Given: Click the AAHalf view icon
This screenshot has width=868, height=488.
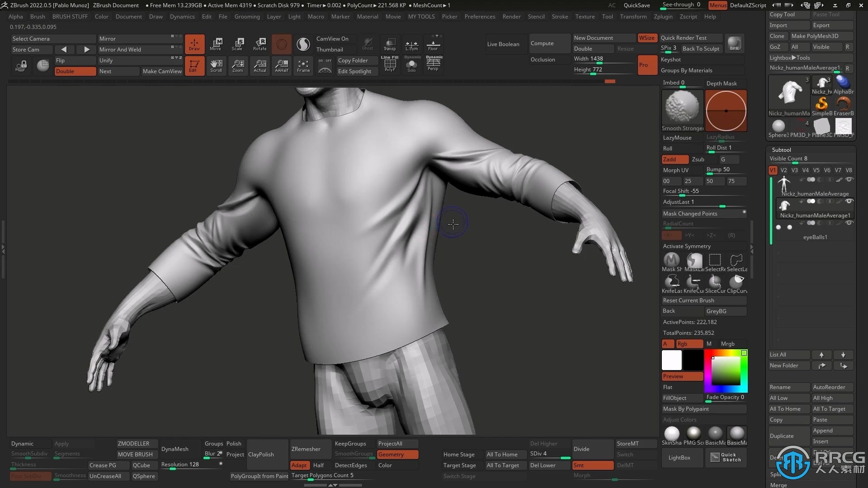Looking at the screenshot, I should 282,66.
